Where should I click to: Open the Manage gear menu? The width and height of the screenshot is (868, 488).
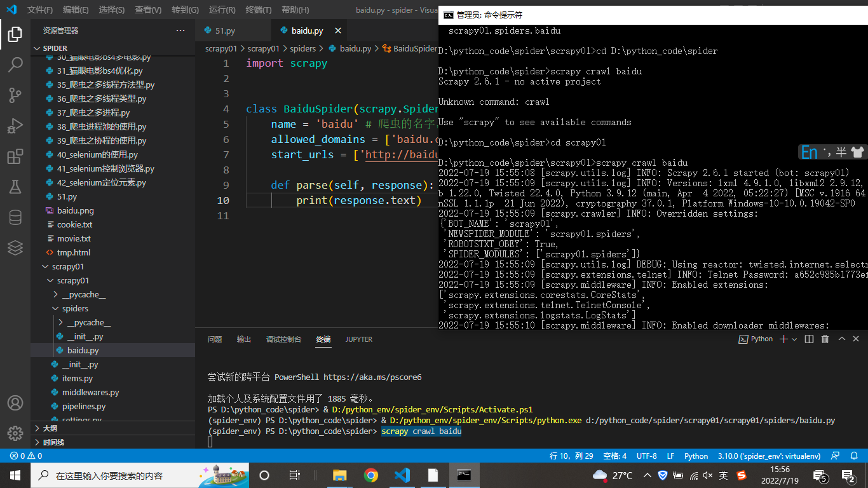(15, 433)
